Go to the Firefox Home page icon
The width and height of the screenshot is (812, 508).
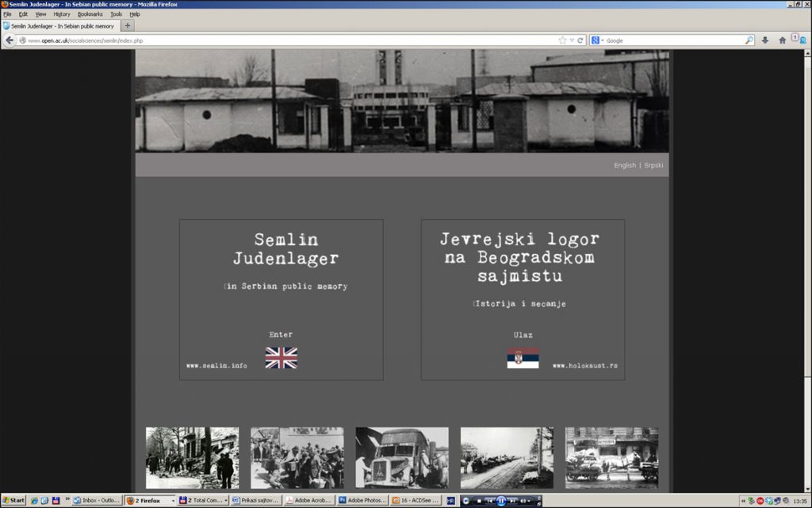[782, 40]
